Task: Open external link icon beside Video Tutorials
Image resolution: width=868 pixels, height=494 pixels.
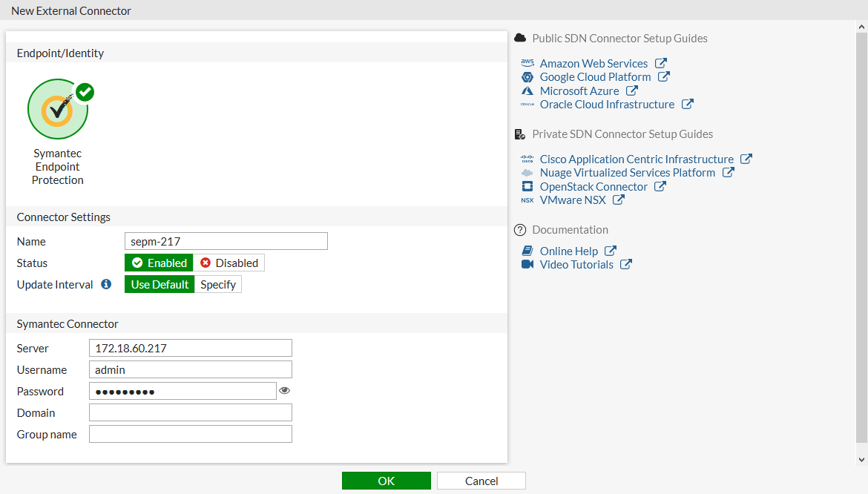Action: click(x=626, y=264)
